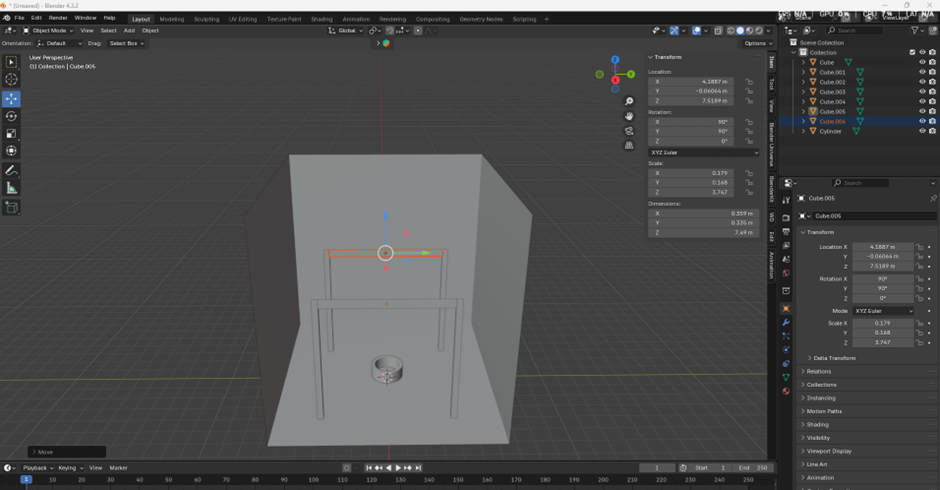The width and height of the screenshot is (940, 490).
Task: Choose the Measure tool
Action: (11, 189)
